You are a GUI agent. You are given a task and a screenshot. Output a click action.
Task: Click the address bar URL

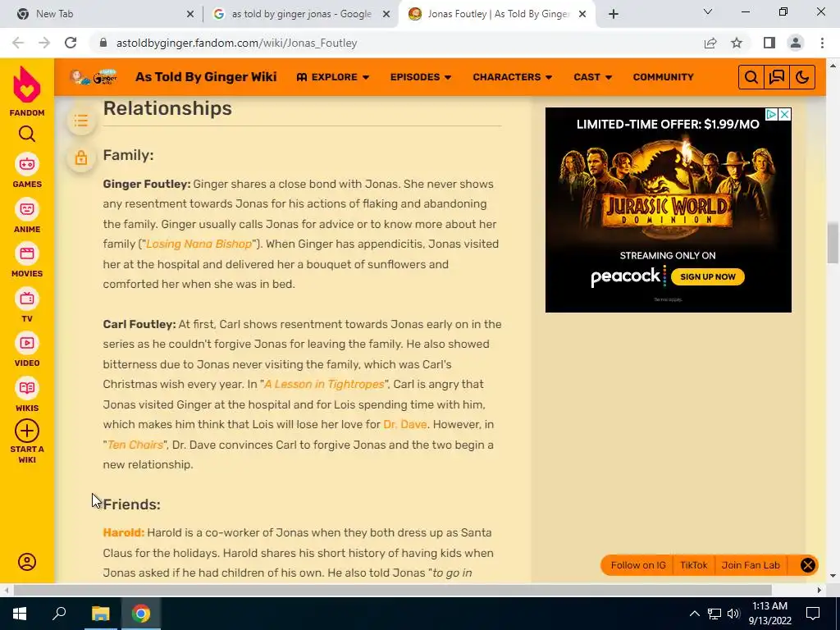coord(237,43)
